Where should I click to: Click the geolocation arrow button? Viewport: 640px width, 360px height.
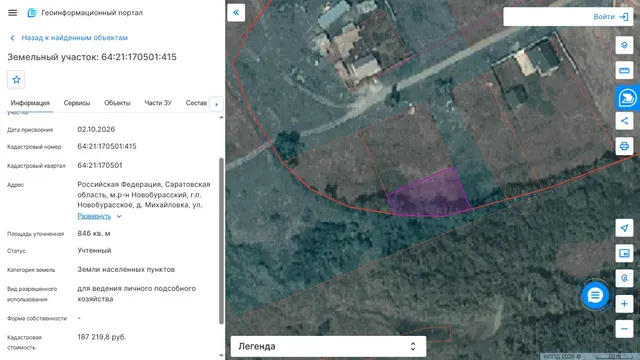624,228
